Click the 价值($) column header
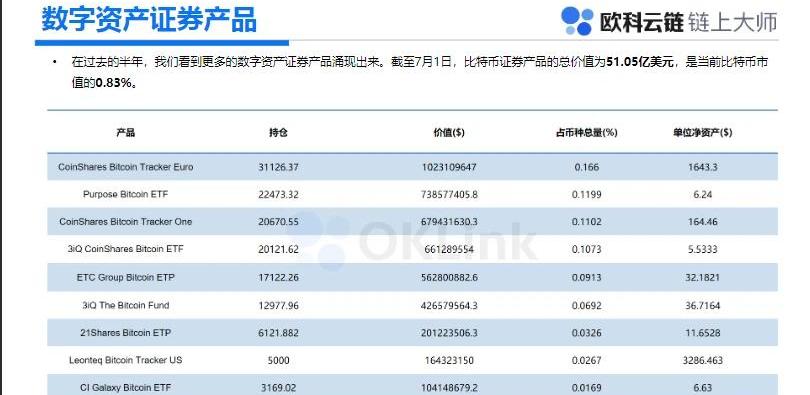 [448, 132]
